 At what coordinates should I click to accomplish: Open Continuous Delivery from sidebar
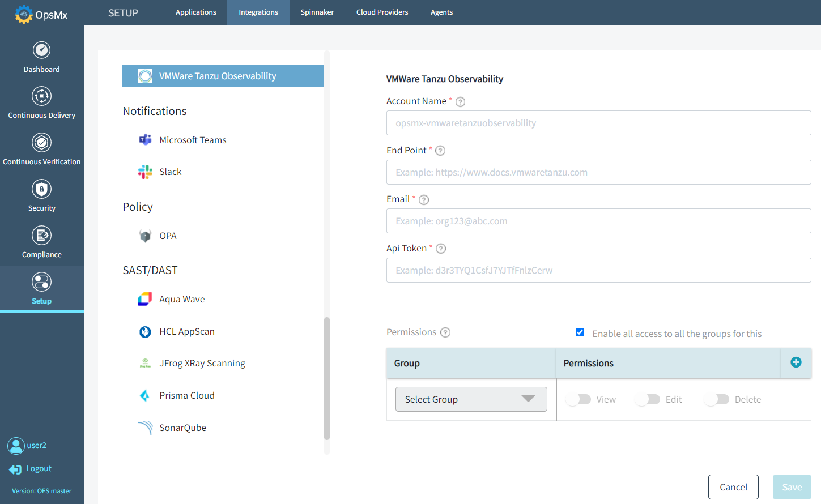[x=41, y=96]
